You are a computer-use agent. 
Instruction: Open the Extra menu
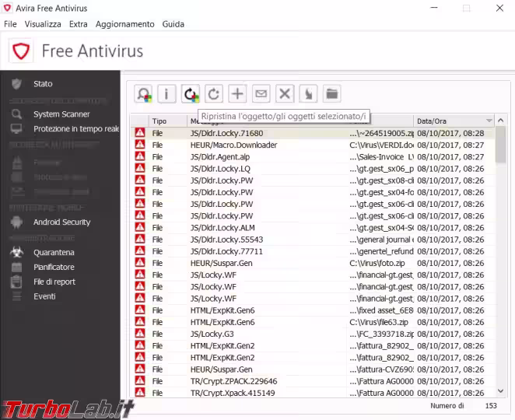click(x=78, y=24)
